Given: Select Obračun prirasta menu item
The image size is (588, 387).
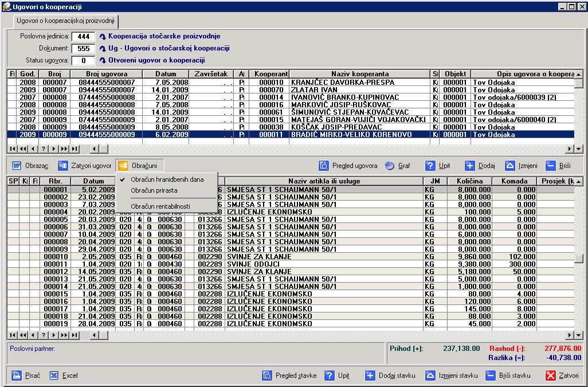Looking at the screenshot, I should (x=154, y=190).
